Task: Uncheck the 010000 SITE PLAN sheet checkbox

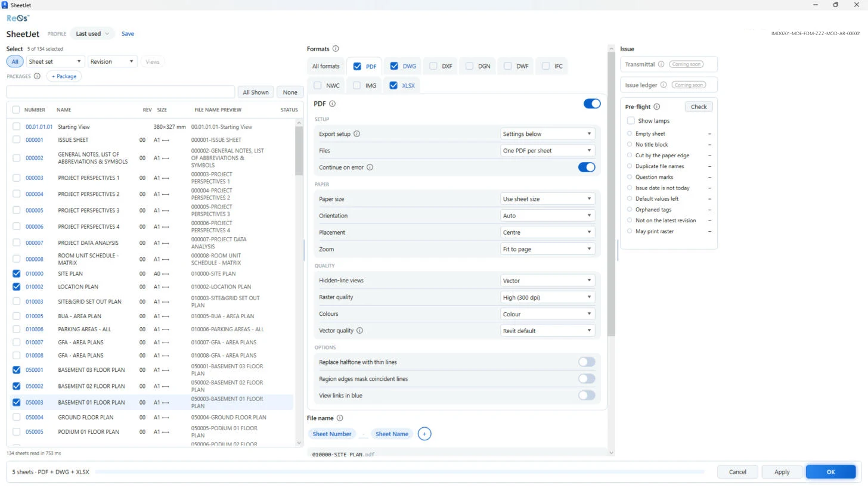Action: tap(16, 274)
